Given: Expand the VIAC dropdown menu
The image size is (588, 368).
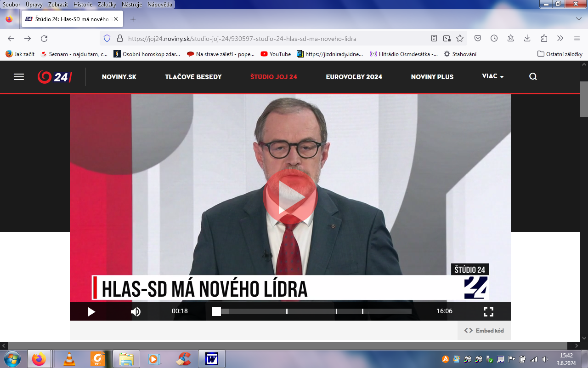Looking at the screenshot, I should (492, 76).
